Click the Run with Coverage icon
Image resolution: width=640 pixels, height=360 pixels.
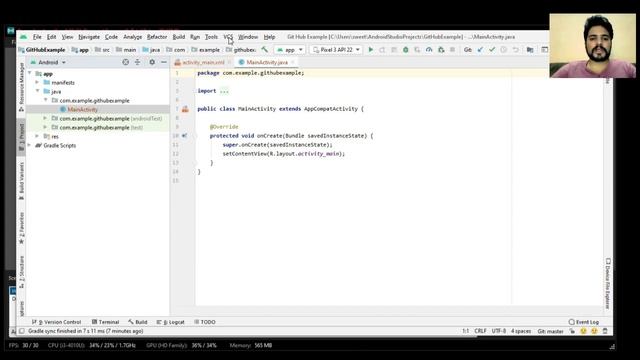[417, 50]
